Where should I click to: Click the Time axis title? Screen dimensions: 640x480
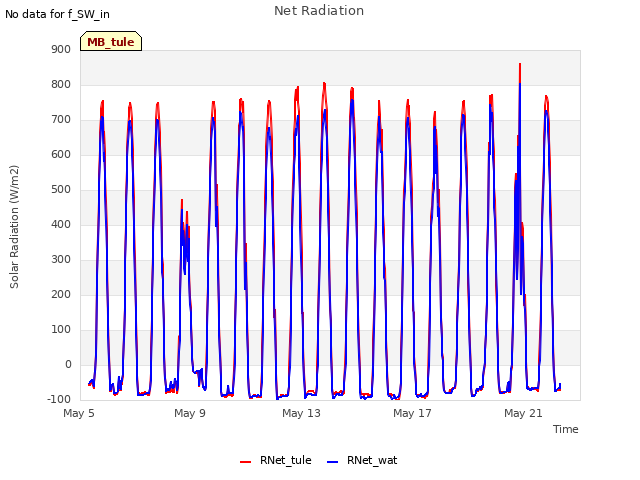click(x=566, y=429)
